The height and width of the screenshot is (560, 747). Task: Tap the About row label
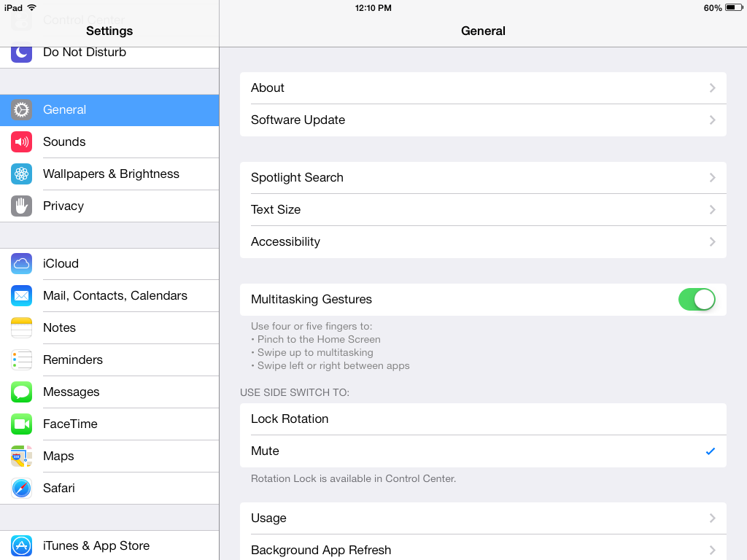pyautogui.click(x=267, y=88)
